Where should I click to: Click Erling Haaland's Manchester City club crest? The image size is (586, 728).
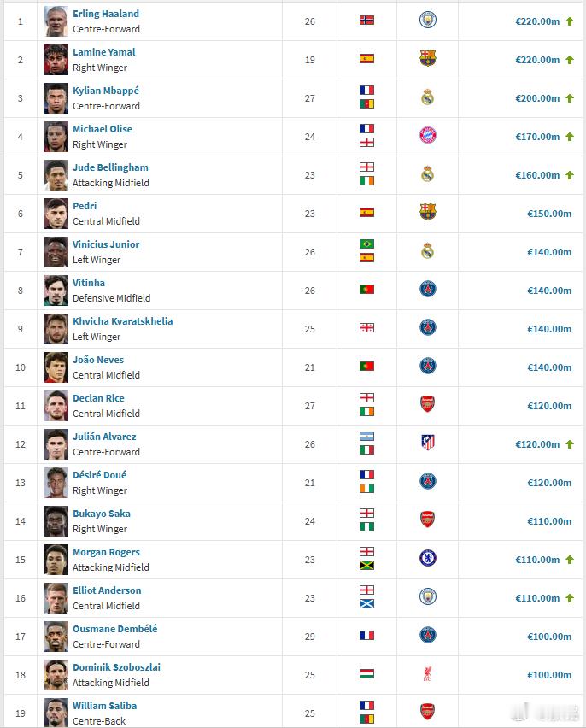428,20
